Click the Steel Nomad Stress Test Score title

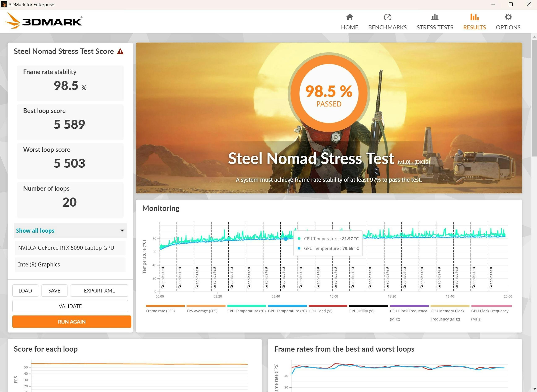point(64,52)
